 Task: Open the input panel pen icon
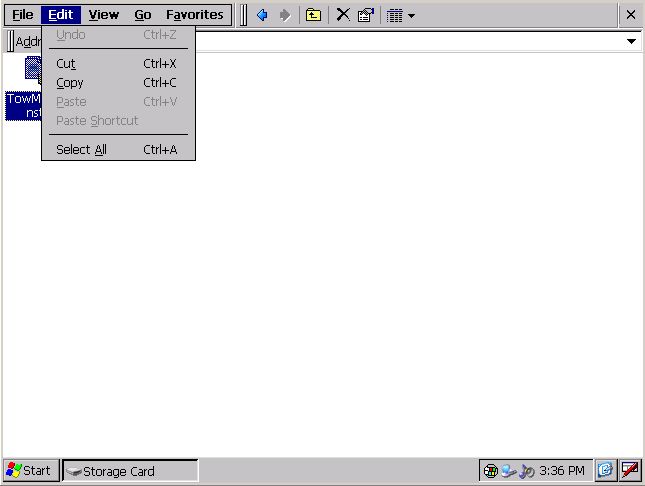(x=630, y=470)
